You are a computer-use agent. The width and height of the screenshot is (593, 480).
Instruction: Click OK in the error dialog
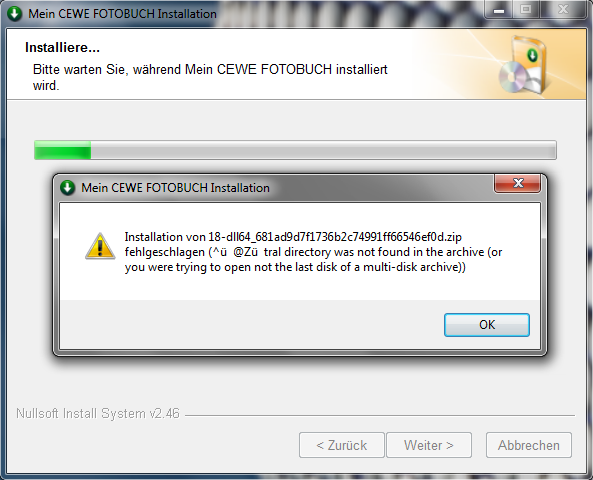point(487,325)
